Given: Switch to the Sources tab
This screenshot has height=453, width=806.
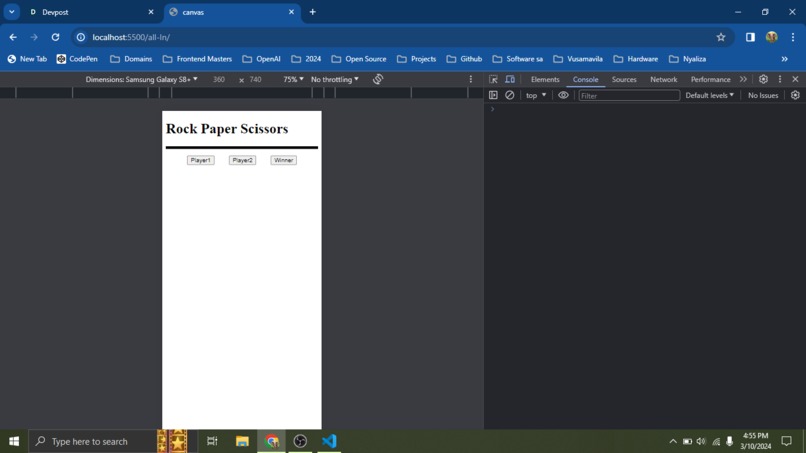Looking at the screenshot, I should tap(624, 79).
